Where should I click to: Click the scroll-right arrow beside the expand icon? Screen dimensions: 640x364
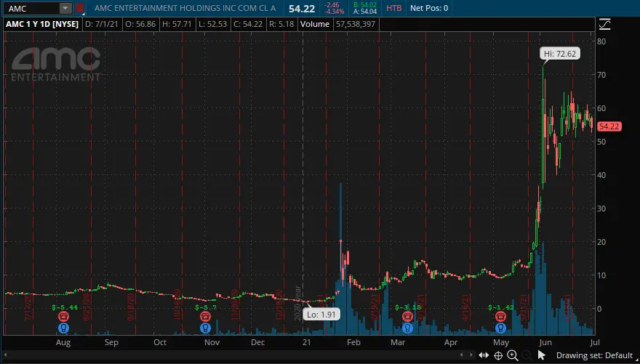pos(471,355)
